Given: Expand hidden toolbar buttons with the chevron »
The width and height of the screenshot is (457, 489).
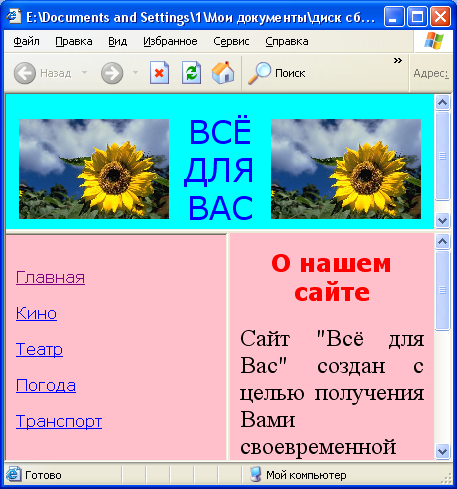Looking at the screenshot, I should coord(398,60).
